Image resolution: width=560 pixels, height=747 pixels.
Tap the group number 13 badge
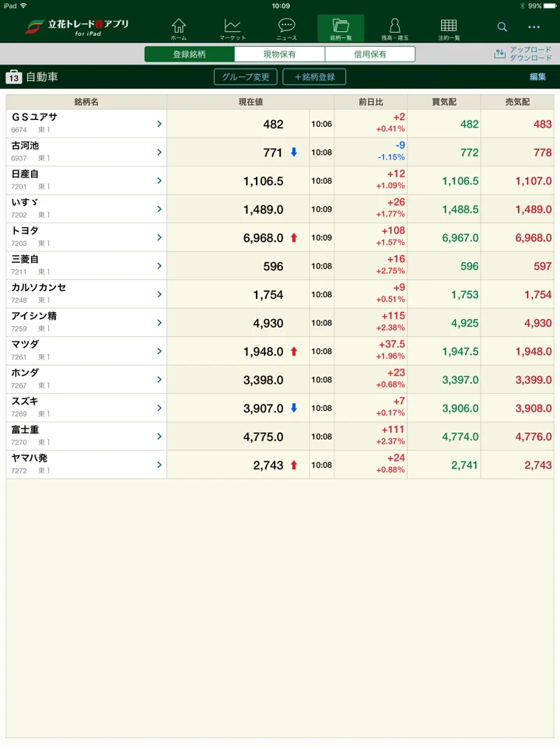tap(14, 77)
